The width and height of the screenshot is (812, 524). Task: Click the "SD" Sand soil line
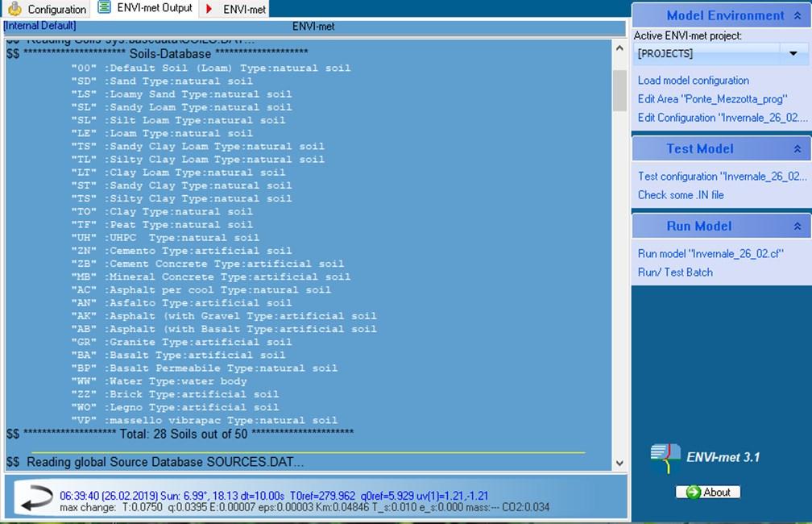[x=162, y=81]
